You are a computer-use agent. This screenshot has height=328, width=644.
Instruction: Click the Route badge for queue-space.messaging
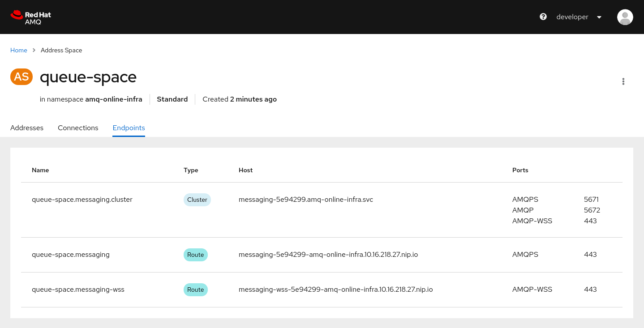[196, 255]
